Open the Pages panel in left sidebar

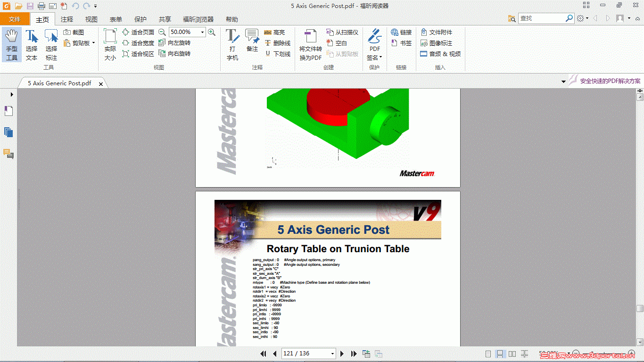pyautogui.click(x=8, y=132)
